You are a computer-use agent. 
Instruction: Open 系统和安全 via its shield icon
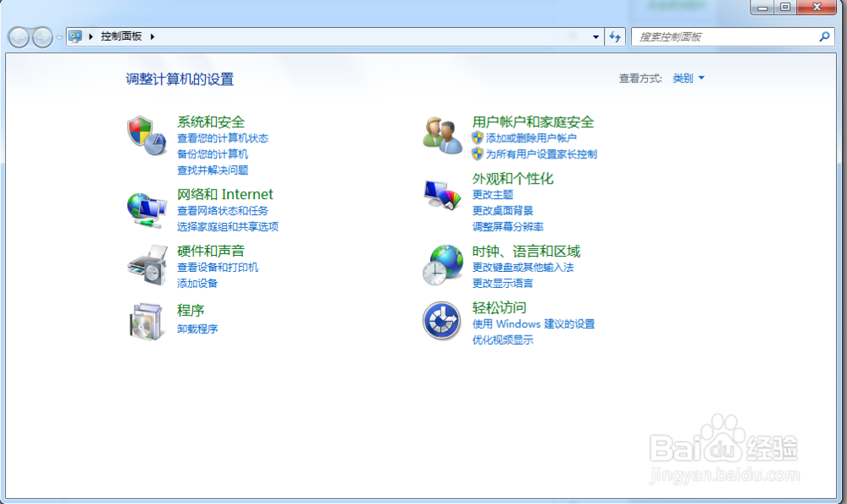[146, 135]
